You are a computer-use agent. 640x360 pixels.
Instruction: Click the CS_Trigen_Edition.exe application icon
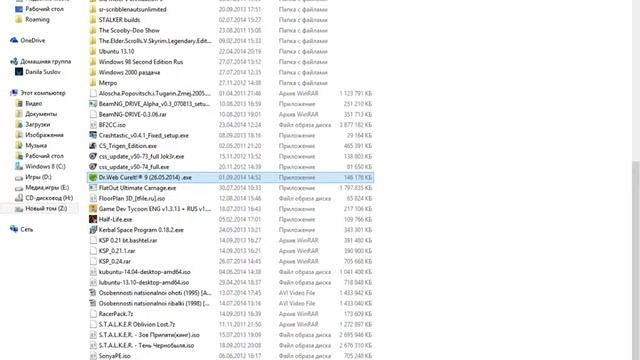click(93, 146)
